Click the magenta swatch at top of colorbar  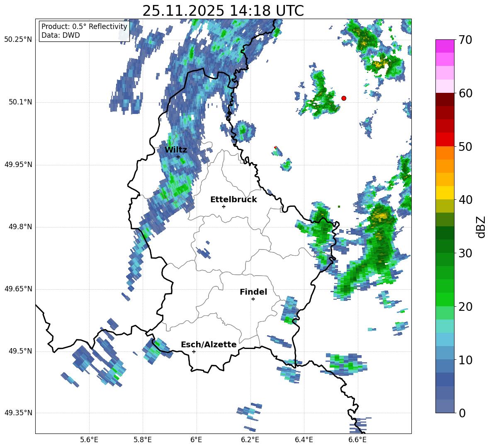(x=445, y=46)
